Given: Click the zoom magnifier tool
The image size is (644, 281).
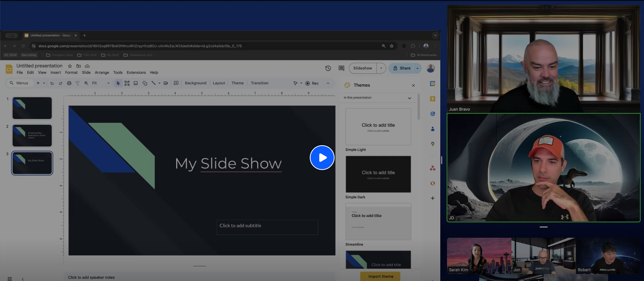Looking at the screenshot, I should (x=86, y=83).
